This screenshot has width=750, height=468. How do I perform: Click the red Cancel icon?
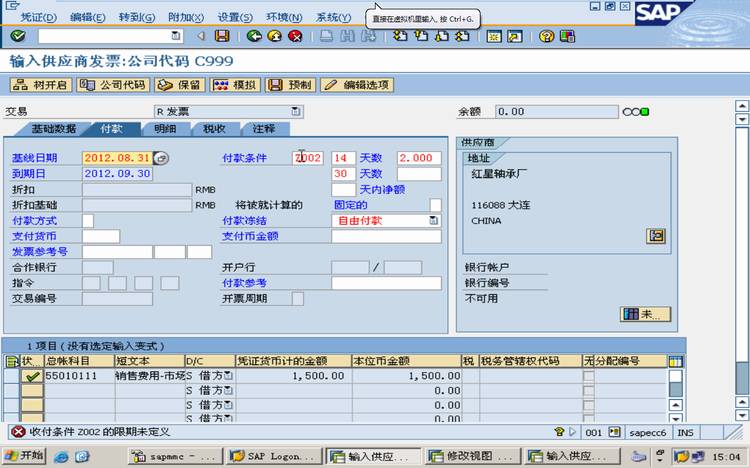296,36
